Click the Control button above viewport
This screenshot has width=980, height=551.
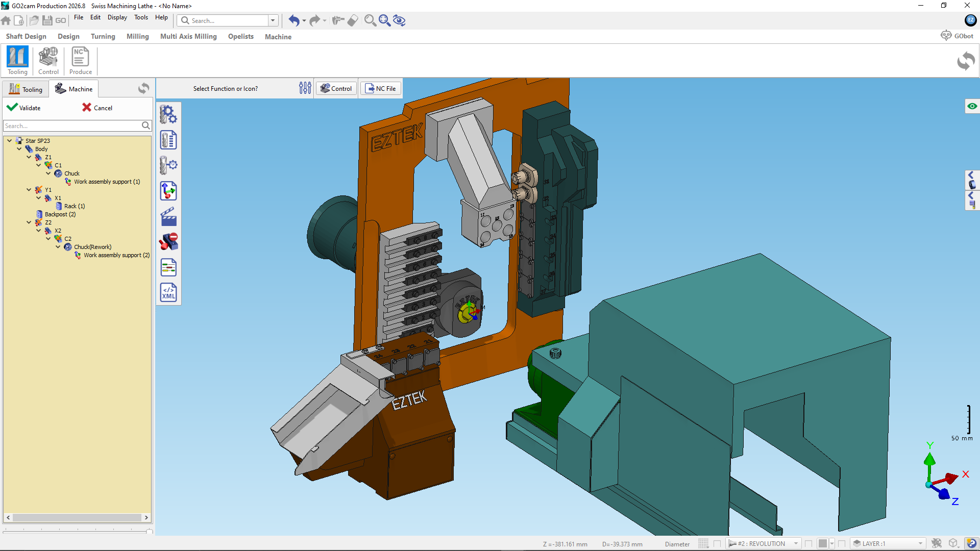336,88
